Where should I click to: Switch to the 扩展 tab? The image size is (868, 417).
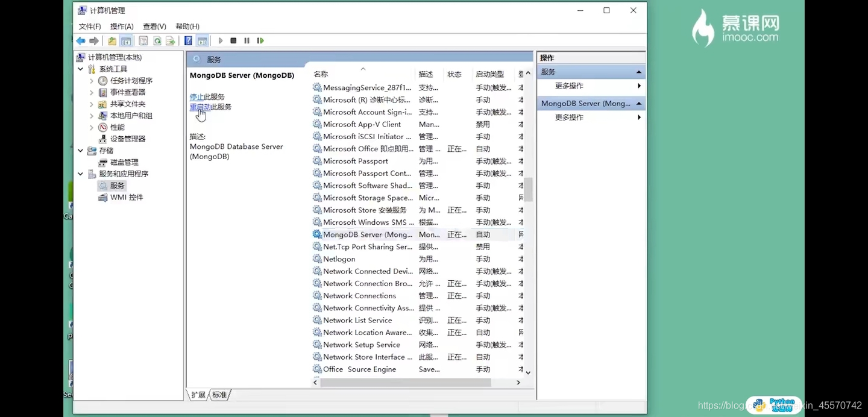pyautogui.click(x=198, y=395)
